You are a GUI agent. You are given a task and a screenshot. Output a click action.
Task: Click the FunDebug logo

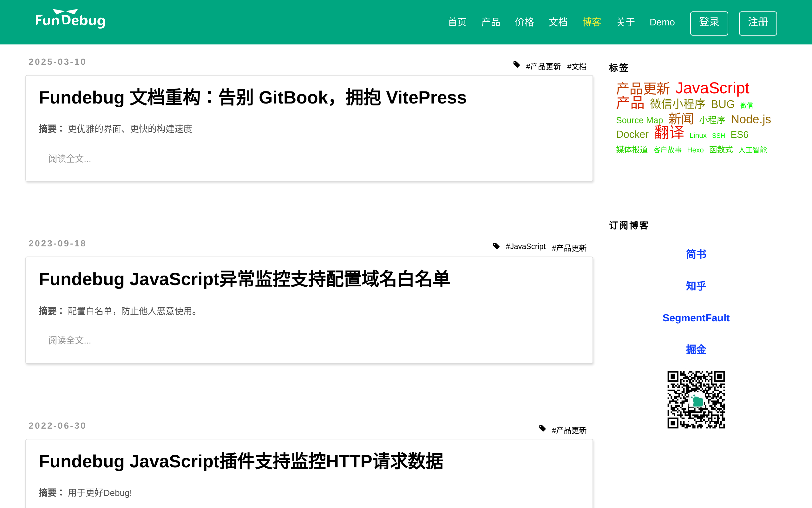pos(70,19)
